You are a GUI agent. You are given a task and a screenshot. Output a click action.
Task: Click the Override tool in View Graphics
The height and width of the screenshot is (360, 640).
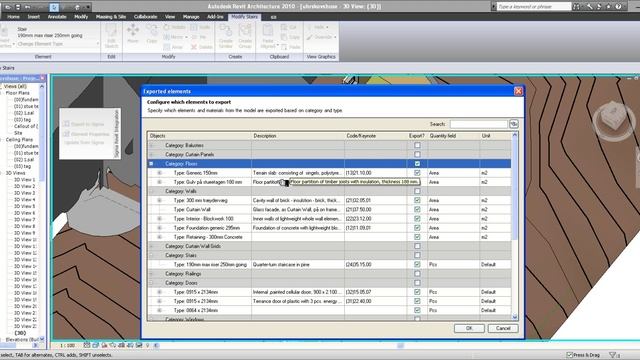click(x=322, y=37)
